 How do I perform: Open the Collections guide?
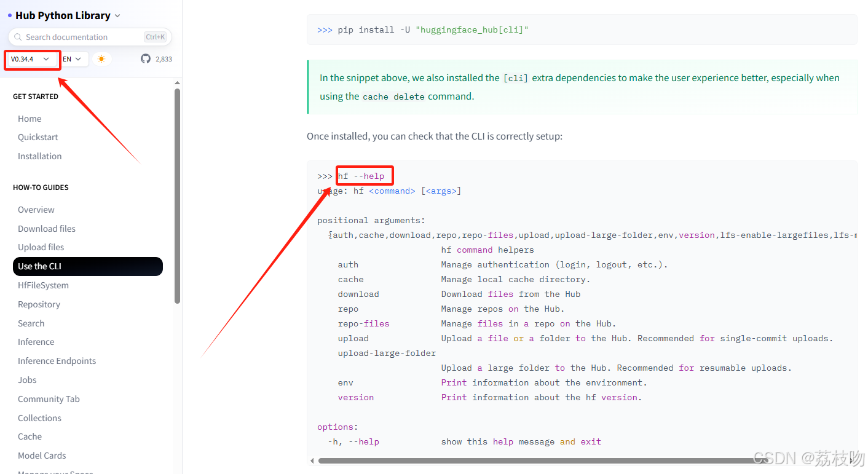tap(40, 418)
